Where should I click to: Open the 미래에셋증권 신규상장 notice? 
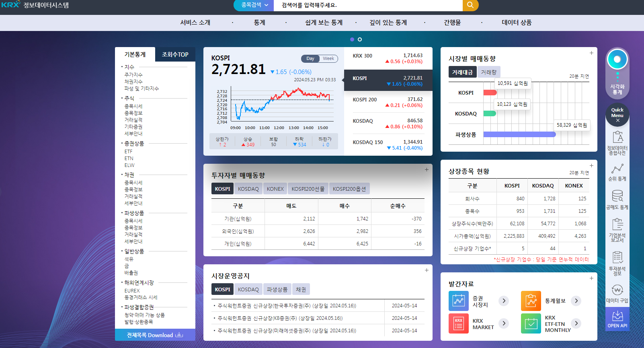(287, 331)
